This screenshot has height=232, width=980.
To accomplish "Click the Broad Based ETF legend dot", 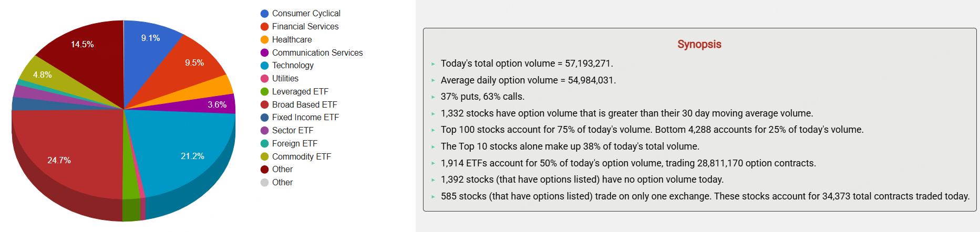I will click(265, 104).
